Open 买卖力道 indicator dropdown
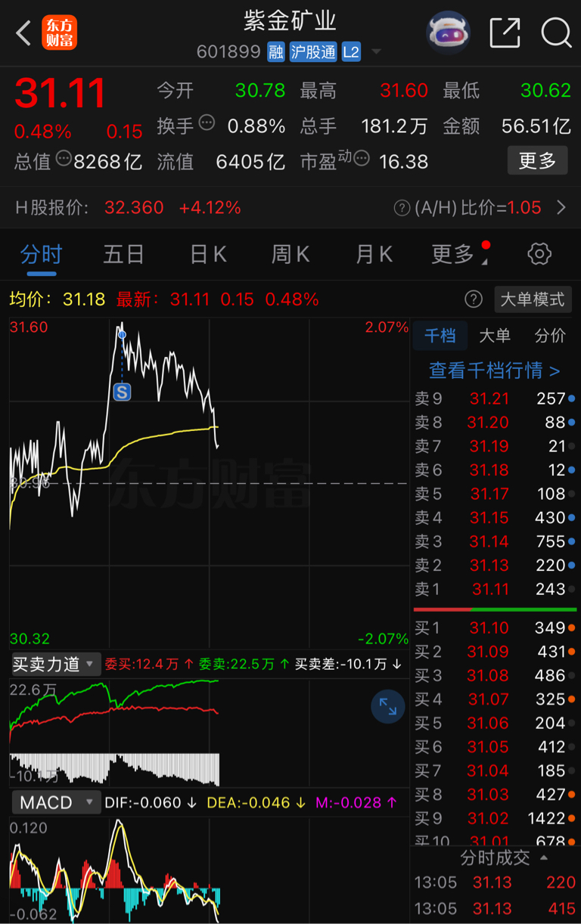This screenshot has height=924, width=581. pos(56,665)
